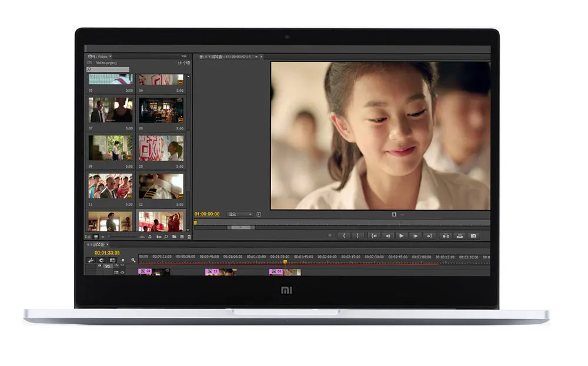Click the Lift button
The image size is (588, 366).
tap(446, 236)
